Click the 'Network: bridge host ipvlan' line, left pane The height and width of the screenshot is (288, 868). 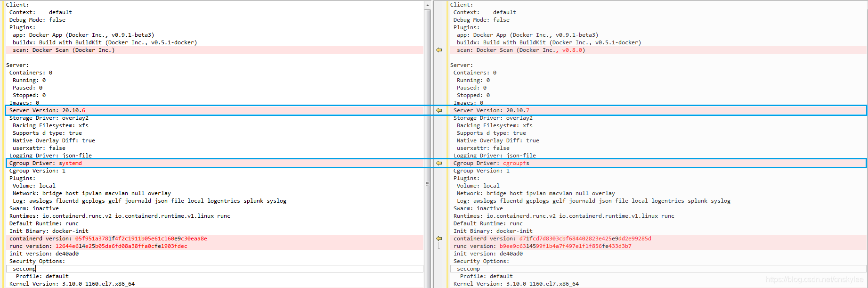[x=92, y=193]
